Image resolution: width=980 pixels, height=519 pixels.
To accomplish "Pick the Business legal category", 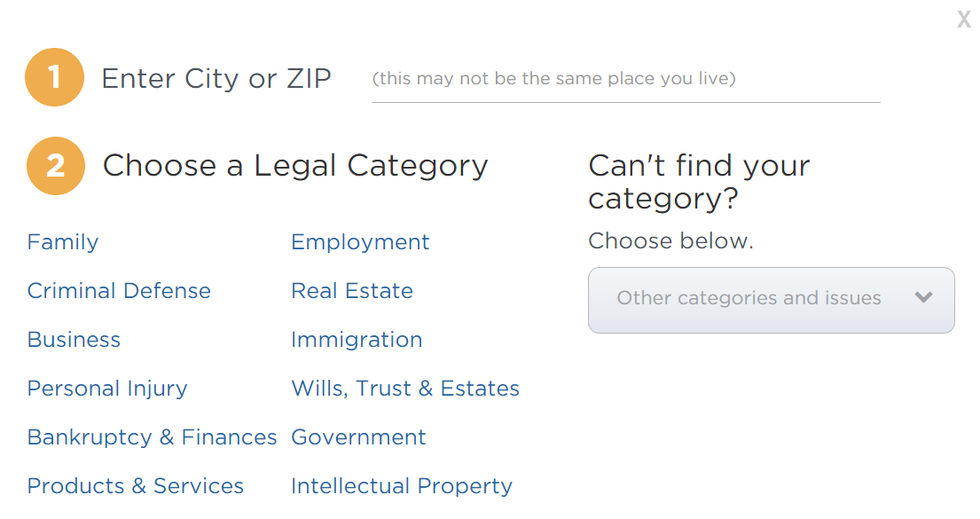I will [74, 340].
